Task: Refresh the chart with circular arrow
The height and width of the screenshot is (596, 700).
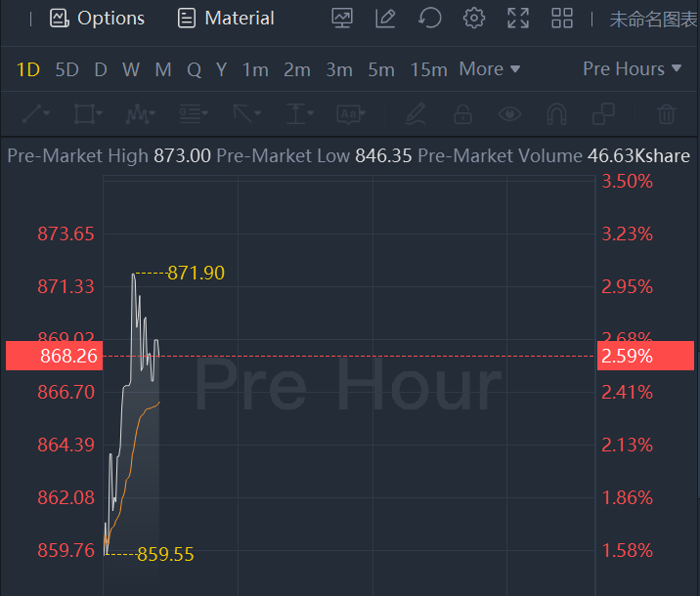Action: [429, 18]
